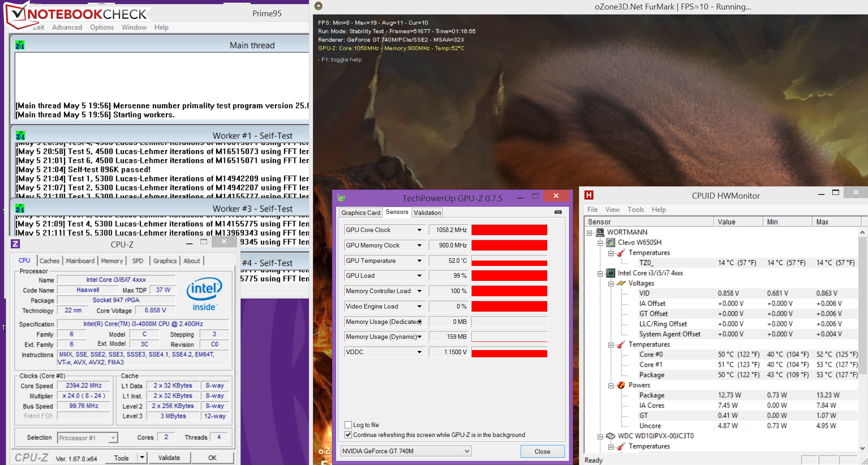This screenshot has width=868, height=465.
Task: Switch to the Mainboard tab in CPU-Z
Action: [80, 261]
